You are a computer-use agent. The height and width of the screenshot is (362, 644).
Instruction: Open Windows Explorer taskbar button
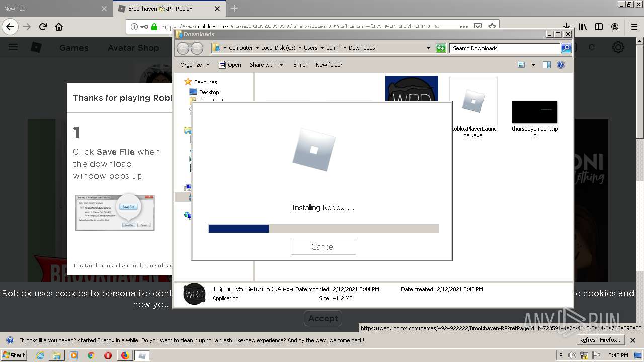tap(57, 355)
